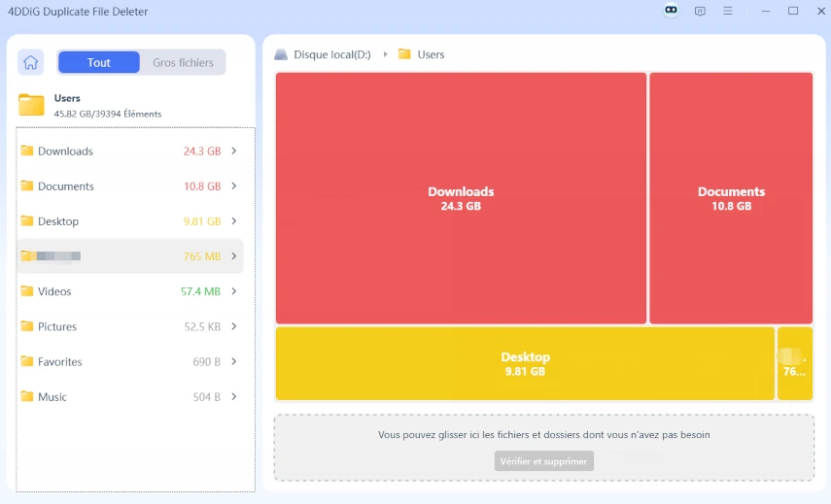Expand the 765 MB folder chevron
This screenshot has width=831, height=504.
(233, 256)
